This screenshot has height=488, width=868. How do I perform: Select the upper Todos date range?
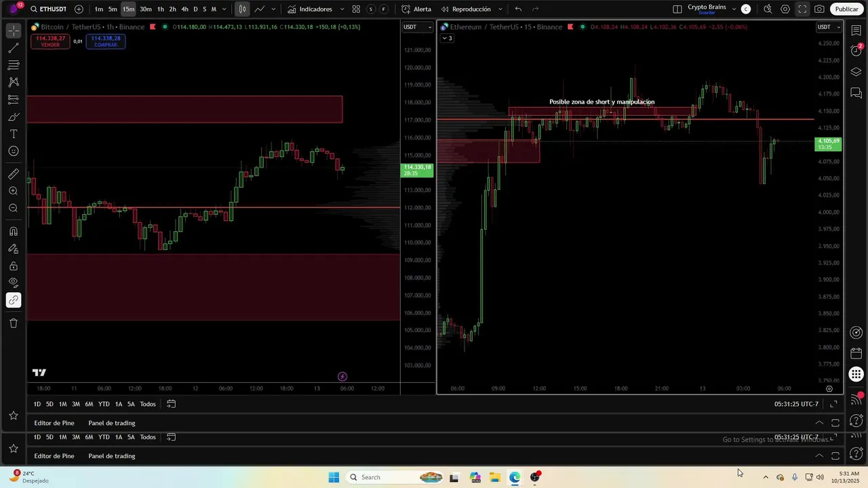(x=148, y=404)
